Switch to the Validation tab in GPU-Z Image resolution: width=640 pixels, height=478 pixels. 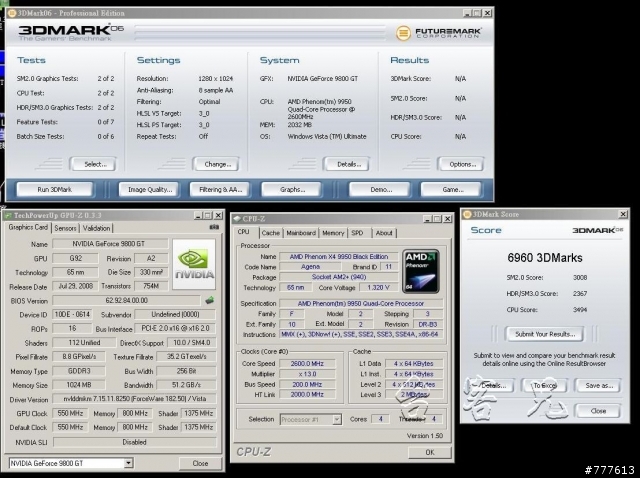(x=96, y=228)
